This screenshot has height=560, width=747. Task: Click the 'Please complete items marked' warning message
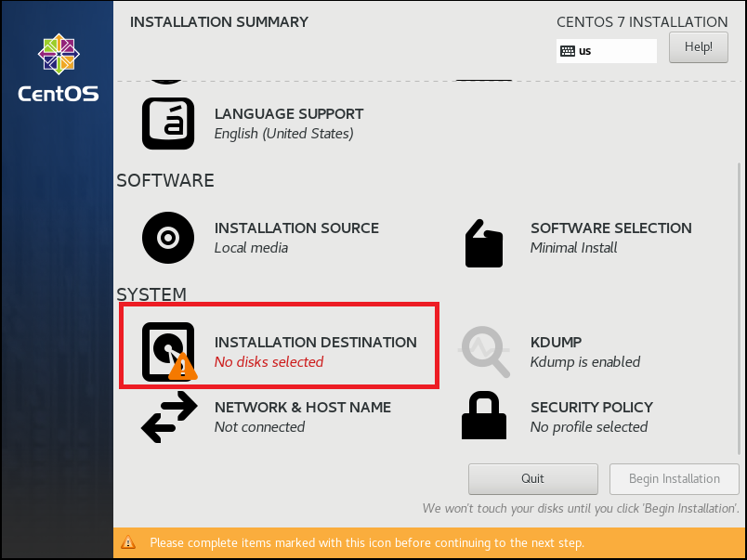coord(367,543)
